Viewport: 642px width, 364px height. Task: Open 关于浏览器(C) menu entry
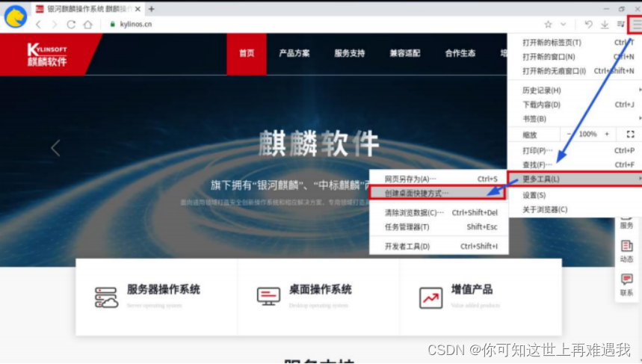coord(575,209)
